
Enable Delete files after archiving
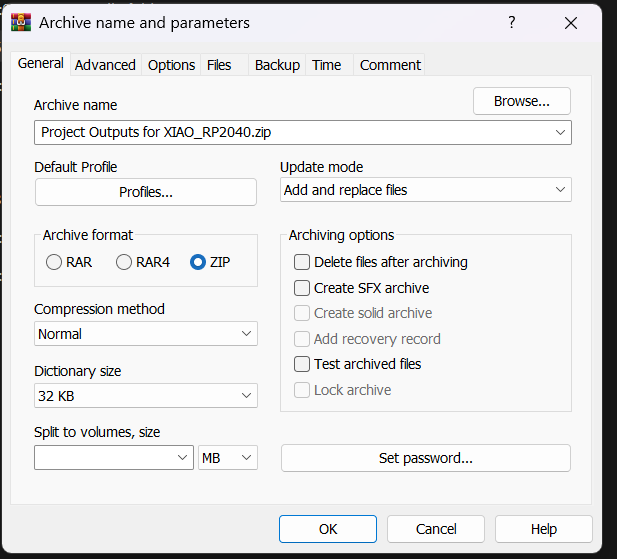[302, 262]
